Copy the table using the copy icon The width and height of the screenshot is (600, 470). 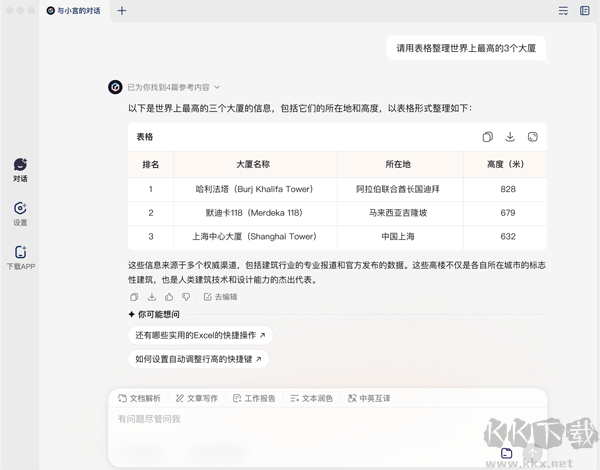[x=487, y=137]
